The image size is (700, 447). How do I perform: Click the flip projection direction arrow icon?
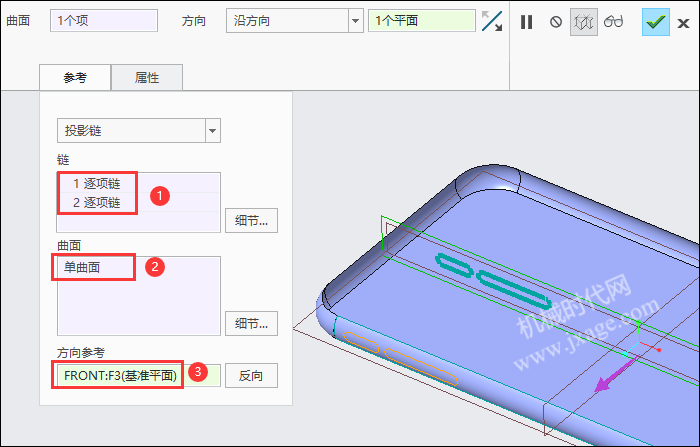492,21
